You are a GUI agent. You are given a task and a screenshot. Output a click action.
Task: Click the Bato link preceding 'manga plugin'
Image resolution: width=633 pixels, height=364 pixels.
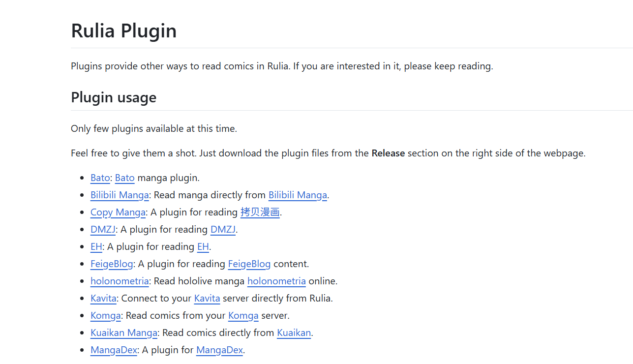point(124,178)
